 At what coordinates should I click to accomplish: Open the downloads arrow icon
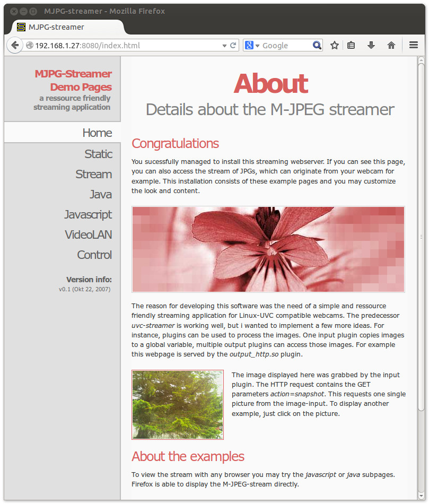371,45
